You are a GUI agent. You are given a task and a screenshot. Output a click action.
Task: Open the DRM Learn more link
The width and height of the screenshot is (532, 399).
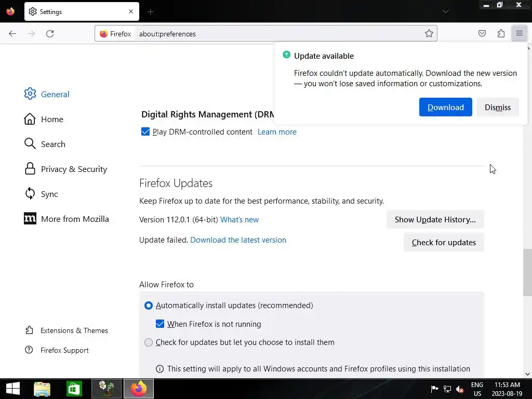(x=277, y=132)
